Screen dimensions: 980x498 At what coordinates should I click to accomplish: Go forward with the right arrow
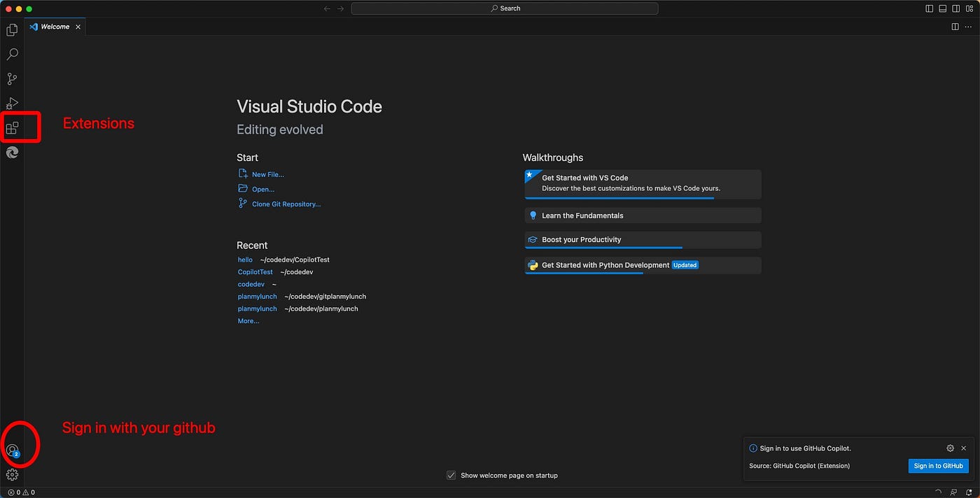coord(341,8)
